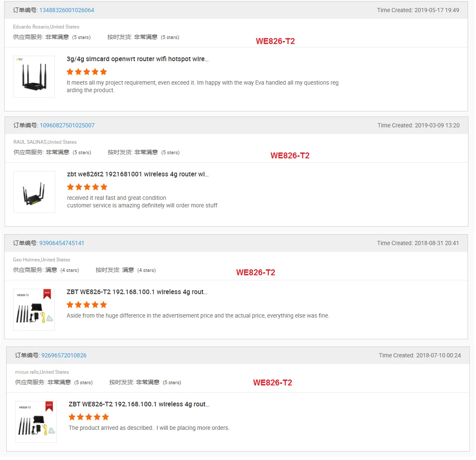Click the router thumbnail in Eduardo Rosario's review

[34, 77]
